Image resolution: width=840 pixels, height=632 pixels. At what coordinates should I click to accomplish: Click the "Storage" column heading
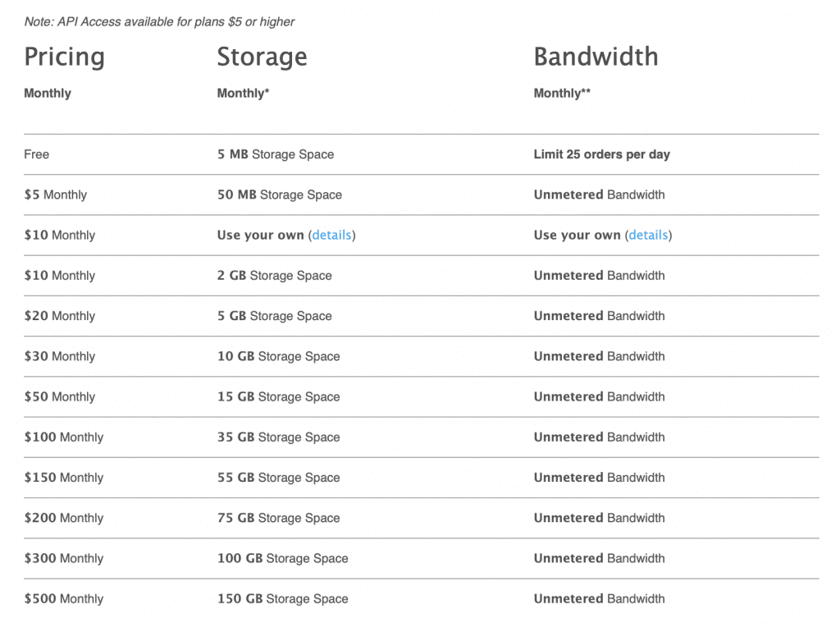(262, 57)
